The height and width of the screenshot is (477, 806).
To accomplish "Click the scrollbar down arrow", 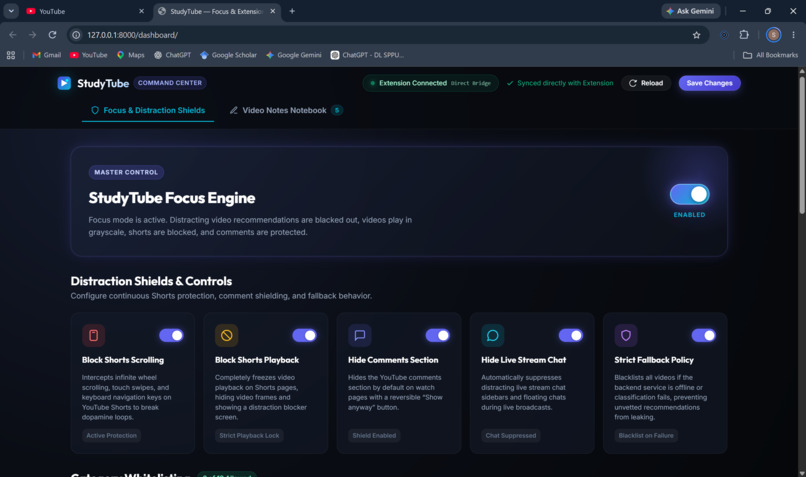I will [801, 473].
